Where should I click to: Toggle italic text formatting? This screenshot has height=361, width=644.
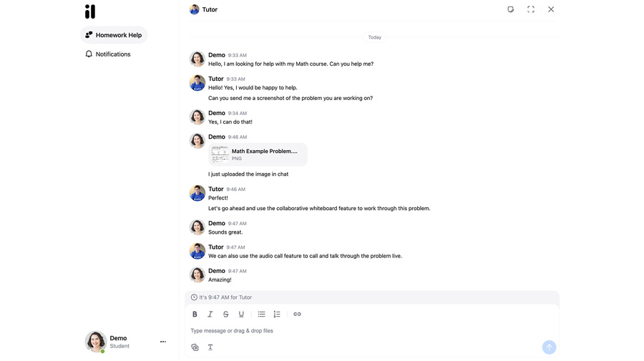click(210, 315)
